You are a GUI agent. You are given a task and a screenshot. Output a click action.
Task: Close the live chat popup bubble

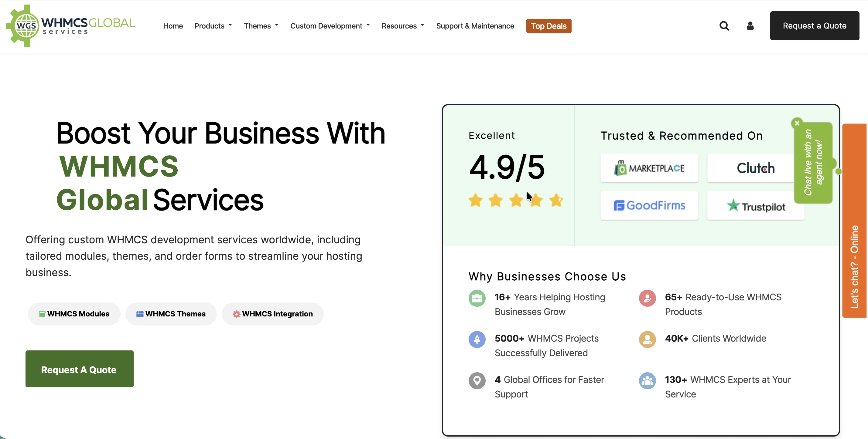click(x=797, y=123)
